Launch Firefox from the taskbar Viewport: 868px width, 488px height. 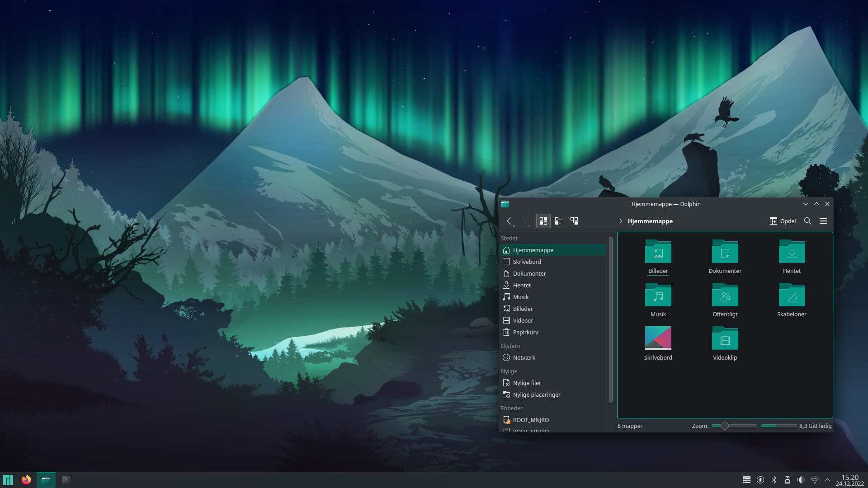click(26, 480)
